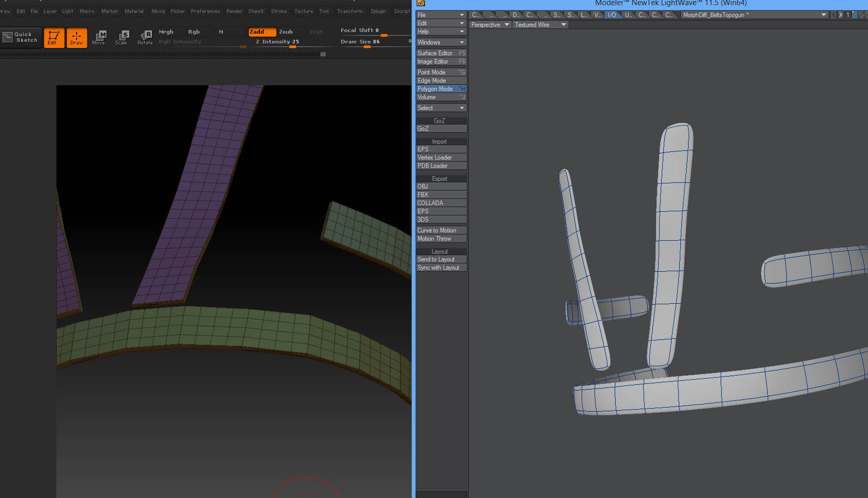Open the Help dropdown in Modeler
868x498 pixels.
(x=441, y=32)
